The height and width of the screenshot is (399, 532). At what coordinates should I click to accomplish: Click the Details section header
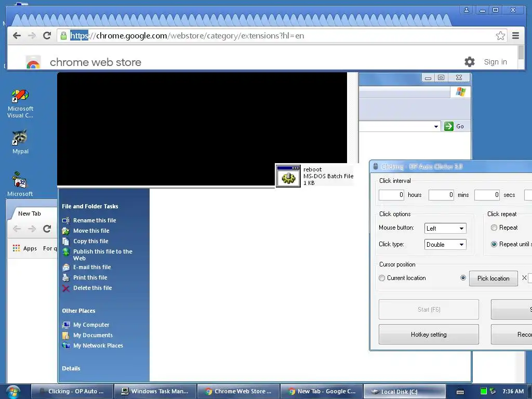pos(71,368)
